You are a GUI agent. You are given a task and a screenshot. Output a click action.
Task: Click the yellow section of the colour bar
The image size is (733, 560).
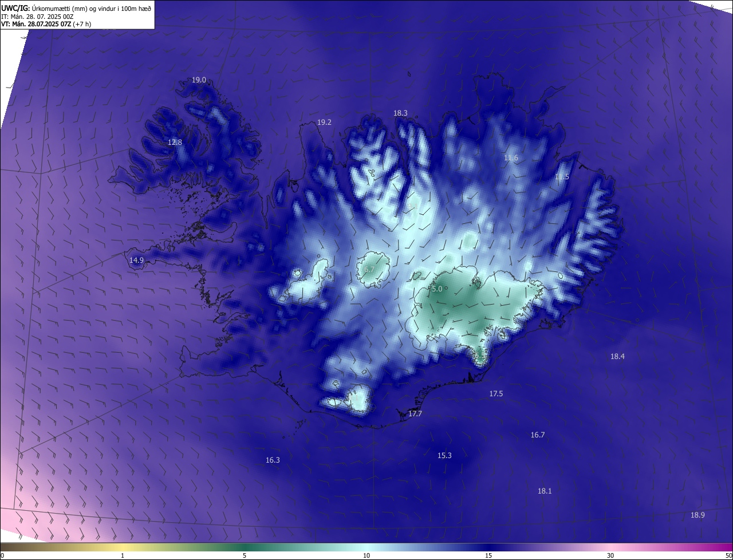point(123,547)
